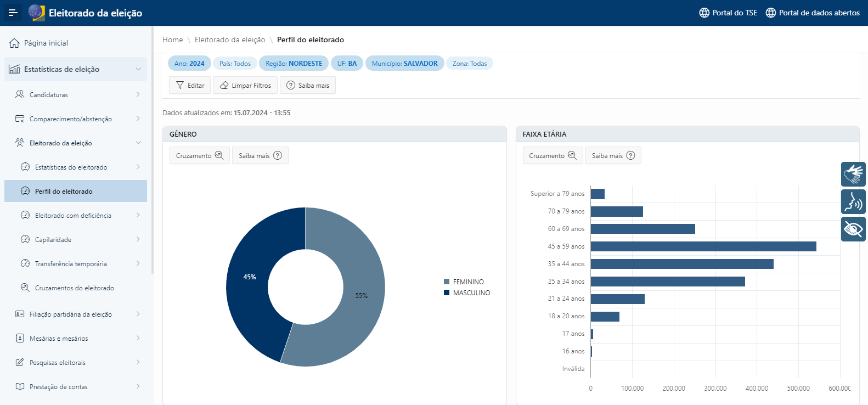Click the 45 a 59 anos bar
The width and height of the screenshot is (868, 405).
(703, 246)
